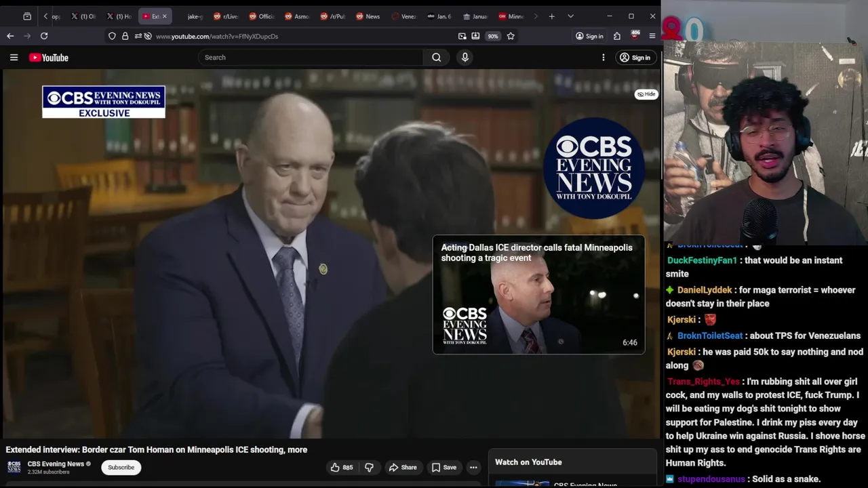Click BroknToiletSeat username in chat
The width and height of the screenshot is (868, 488).
pos(710,335)
